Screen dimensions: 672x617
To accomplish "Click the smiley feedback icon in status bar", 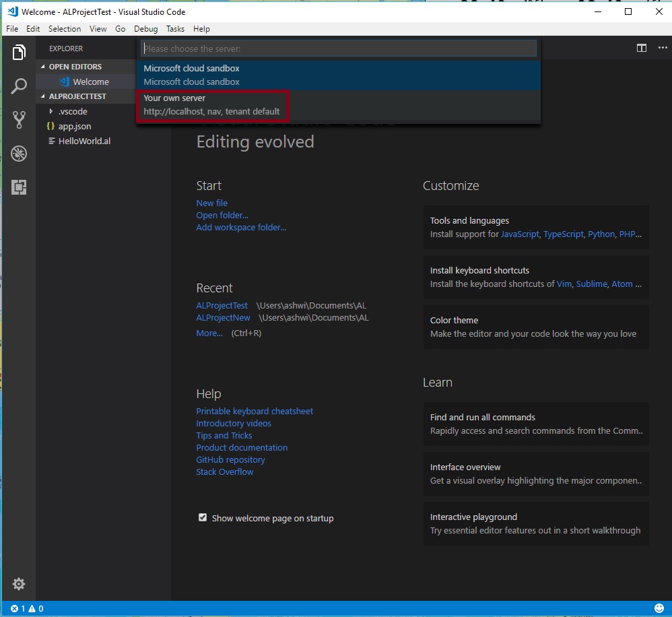I will [x=658, y=609].
